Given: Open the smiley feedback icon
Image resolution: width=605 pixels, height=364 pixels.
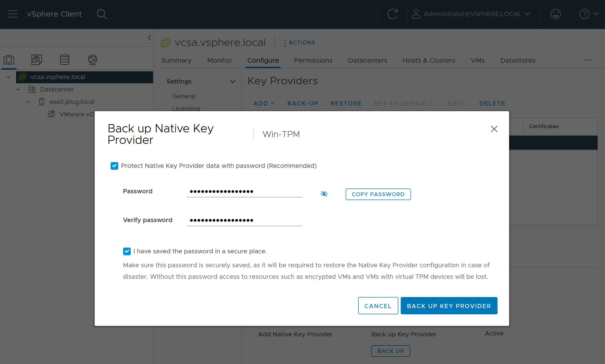Looking at the screenshot, I should coord(555,14).
